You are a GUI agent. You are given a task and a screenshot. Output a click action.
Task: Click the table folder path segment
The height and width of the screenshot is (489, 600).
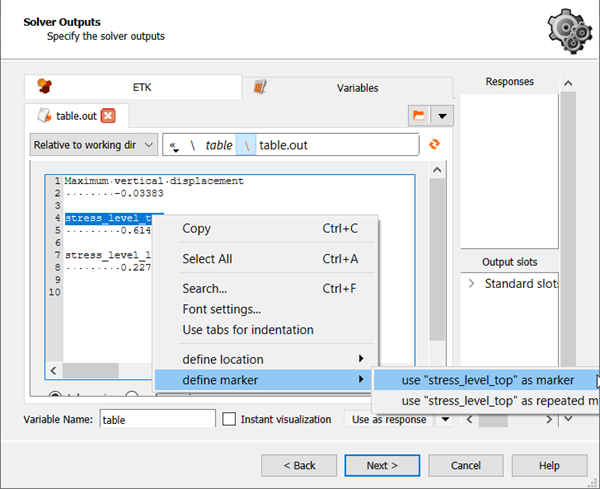click(x=218, y=145)
